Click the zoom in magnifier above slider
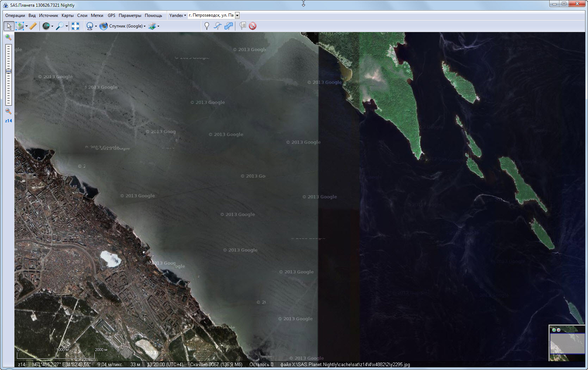 [8, 37]
